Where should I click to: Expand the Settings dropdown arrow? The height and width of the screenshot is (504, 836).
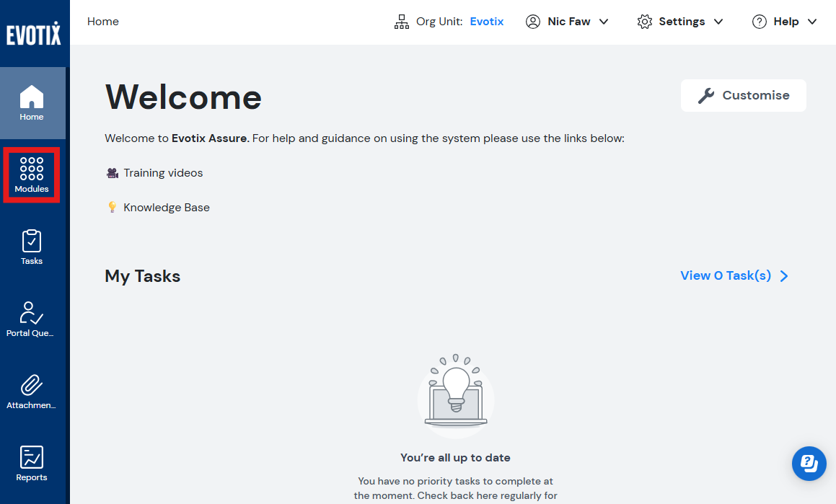tap(718, 22)
